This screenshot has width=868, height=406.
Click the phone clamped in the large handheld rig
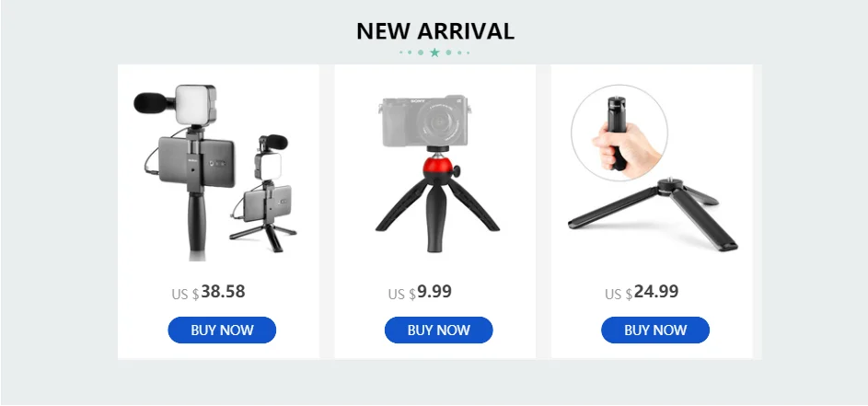(x=196, y=162)
